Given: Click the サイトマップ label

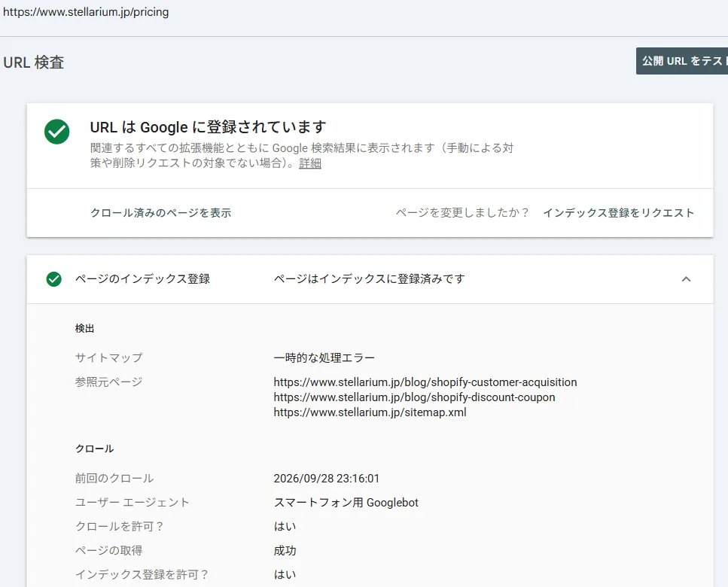Looking at the screenshot, I should coord(108,357).
